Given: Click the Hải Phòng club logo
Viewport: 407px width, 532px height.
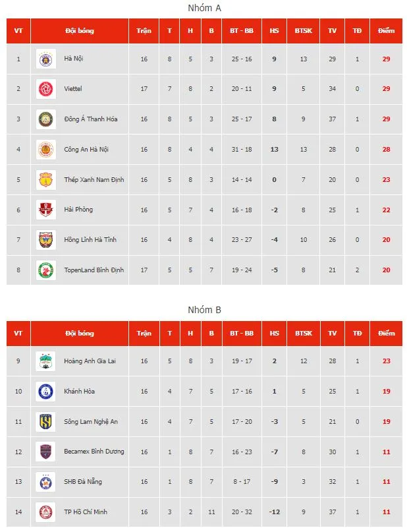Looking at the screenshot, I should 46,210.
